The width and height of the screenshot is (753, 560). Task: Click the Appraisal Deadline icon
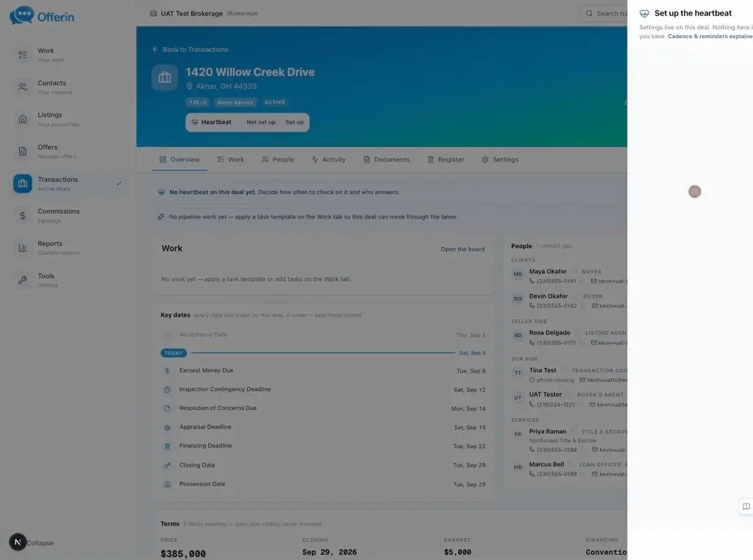[167, 427]
